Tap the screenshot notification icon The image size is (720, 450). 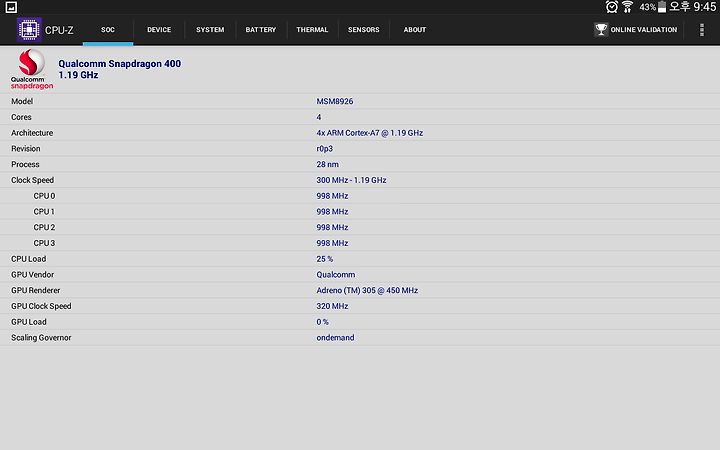click(11, 7)
